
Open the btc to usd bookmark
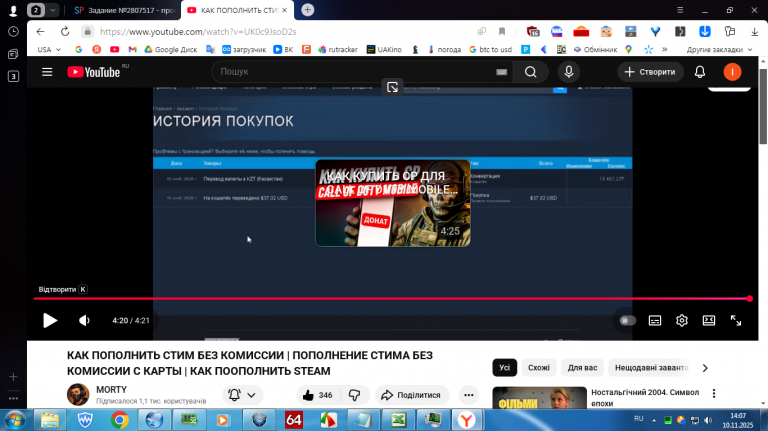[490, 49]
